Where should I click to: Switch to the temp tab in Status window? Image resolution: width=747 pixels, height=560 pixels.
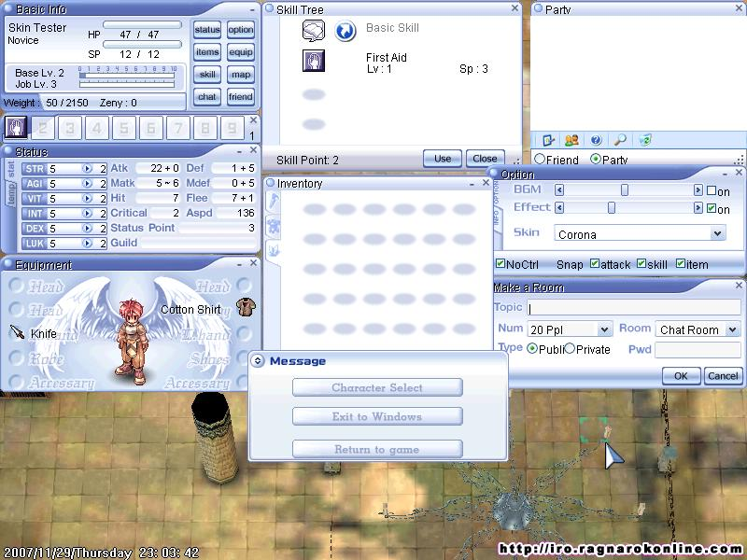click(x=11, y=193)
